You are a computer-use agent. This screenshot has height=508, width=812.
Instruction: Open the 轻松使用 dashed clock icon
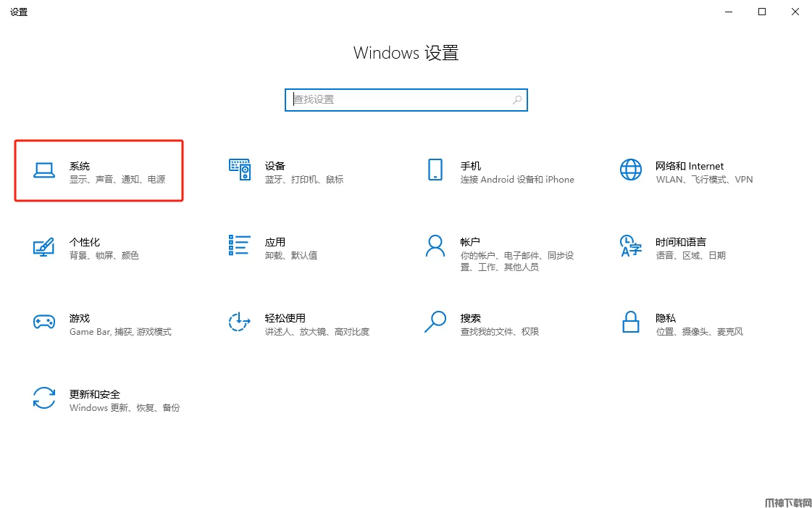[239, 322]
